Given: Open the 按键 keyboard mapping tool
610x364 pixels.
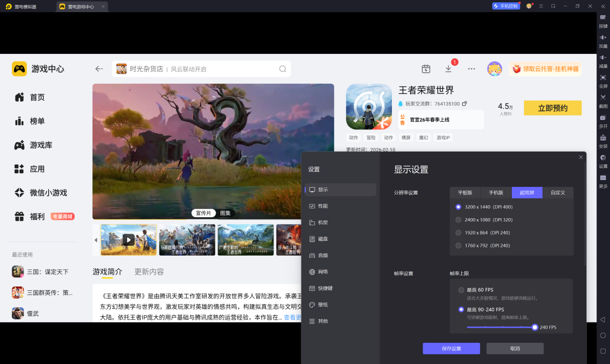Looking at the screenshot, I should [603, 20].
